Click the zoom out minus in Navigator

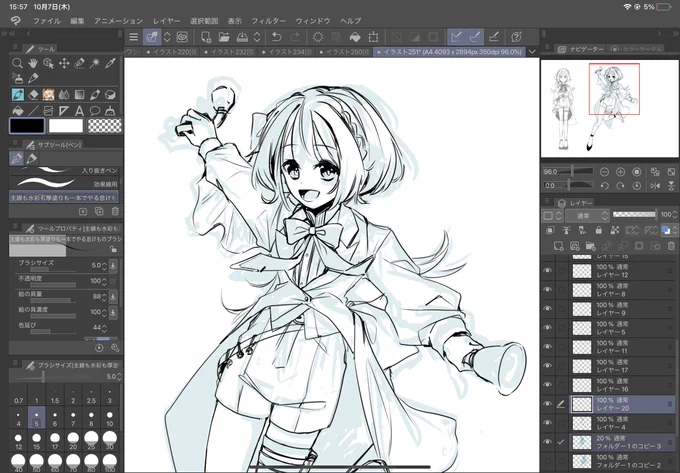pyautogui.click(x=604, y=172)
